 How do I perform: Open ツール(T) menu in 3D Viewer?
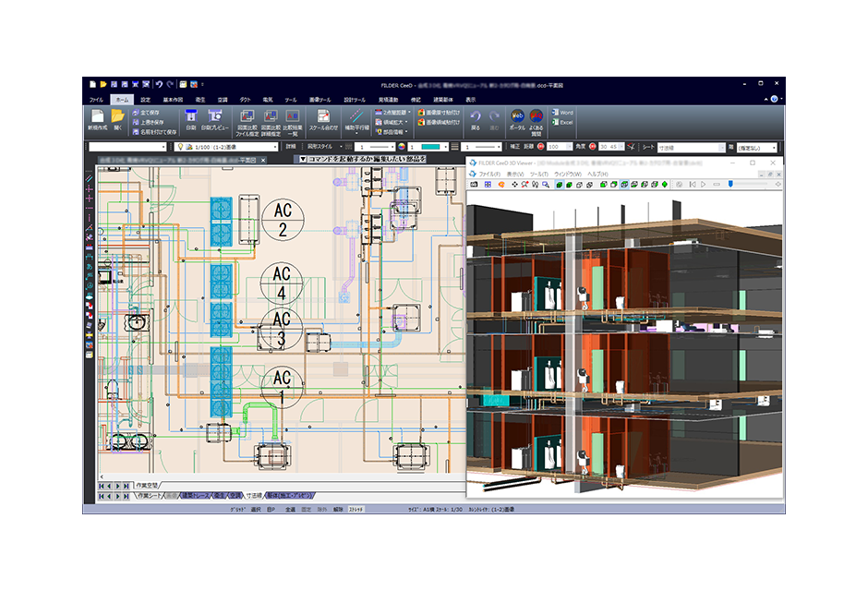coord(537,174)
